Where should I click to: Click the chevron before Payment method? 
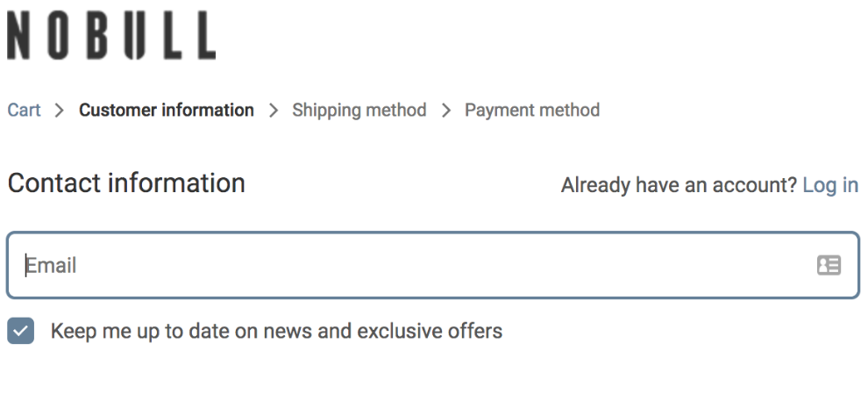point(446,111)
